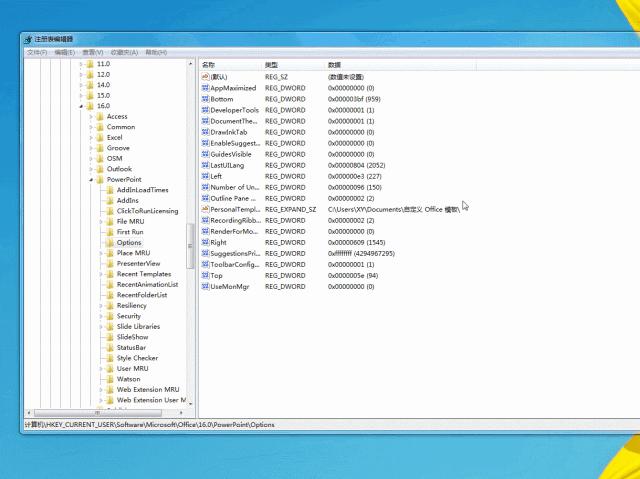Open the 收藏夹(A) menu
The image size is (640, 479).
[x=124, y=53]
